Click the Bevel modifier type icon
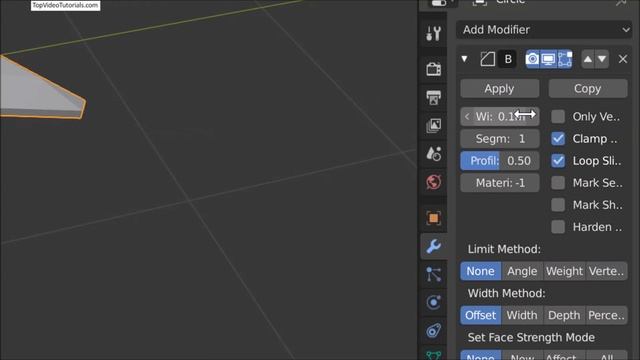 pos(487,59)
